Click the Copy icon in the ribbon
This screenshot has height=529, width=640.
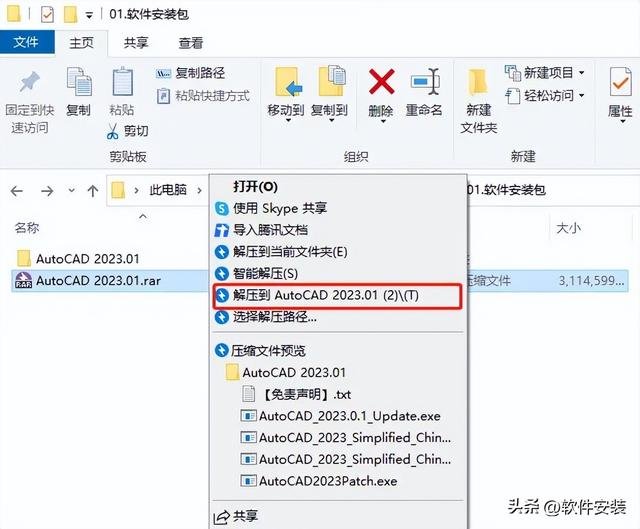point(79,82)
